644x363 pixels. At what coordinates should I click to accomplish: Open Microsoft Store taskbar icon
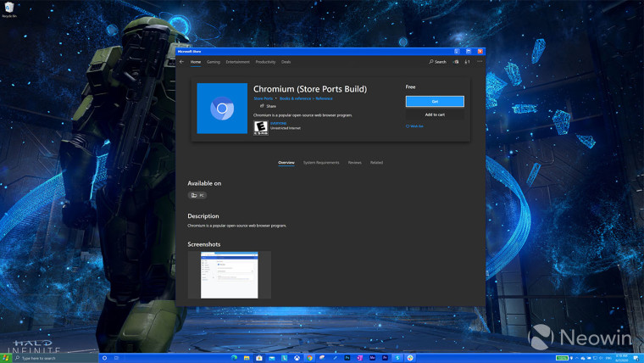[259, 358]
